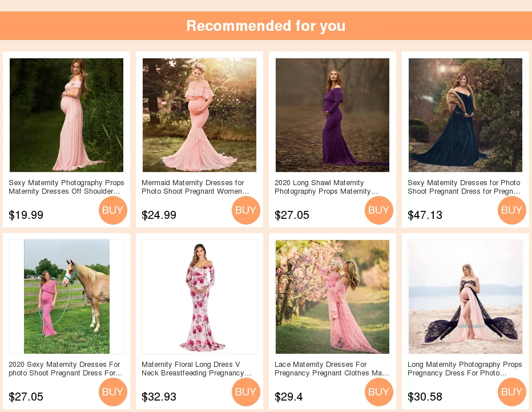Open 'Sexy Maternity Photography Props' product title
Image resolution: width=532 pixels, height=412 pixels.
pyautogui.click(x=66, y=187)
